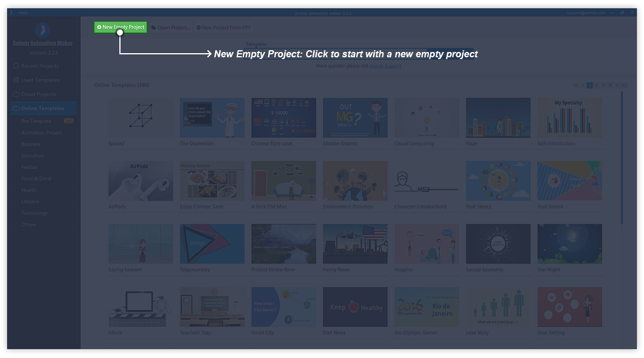Open the Help menu
The image size is (644, 358).
point(22,12)
